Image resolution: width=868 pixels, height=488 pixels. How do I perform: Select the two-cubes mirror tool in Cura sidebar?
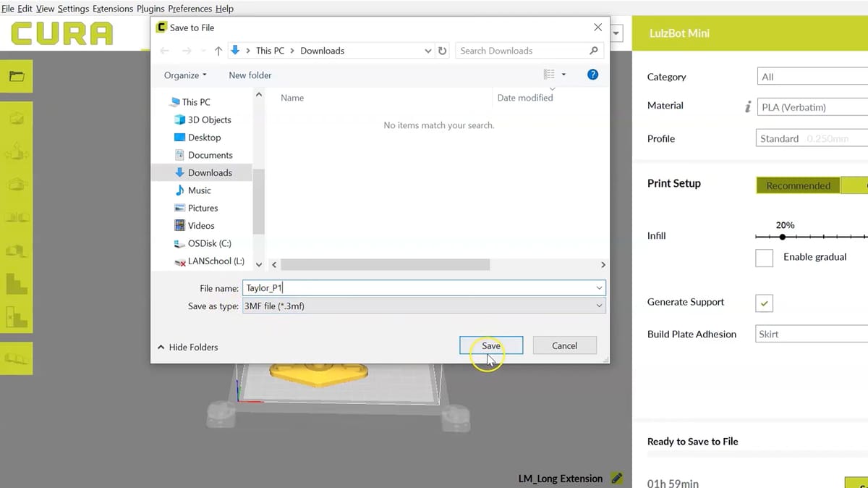tap(16, 216)
